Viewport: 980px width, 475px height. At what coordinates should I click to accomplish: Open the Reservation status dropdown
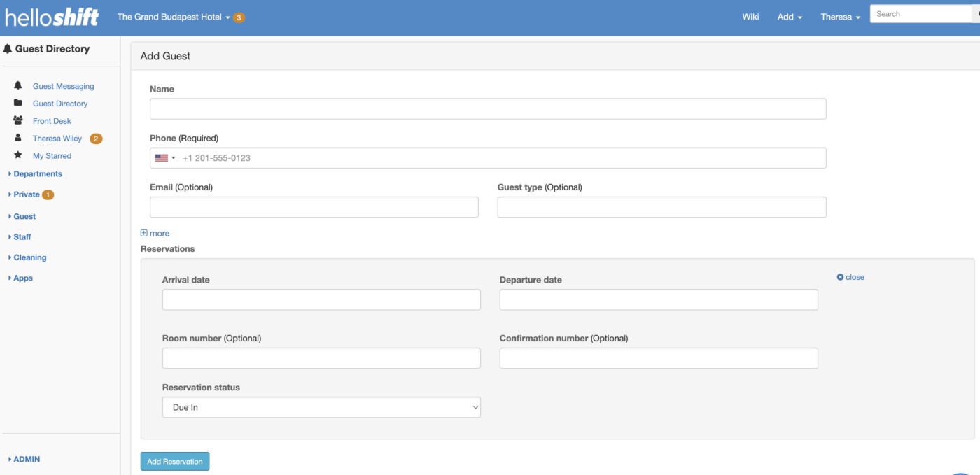321,407
